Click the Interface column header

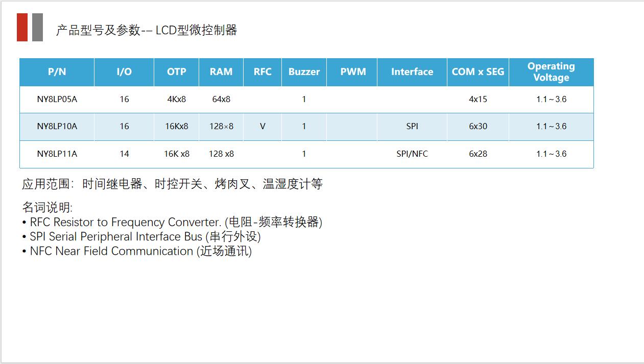(412, 72)
